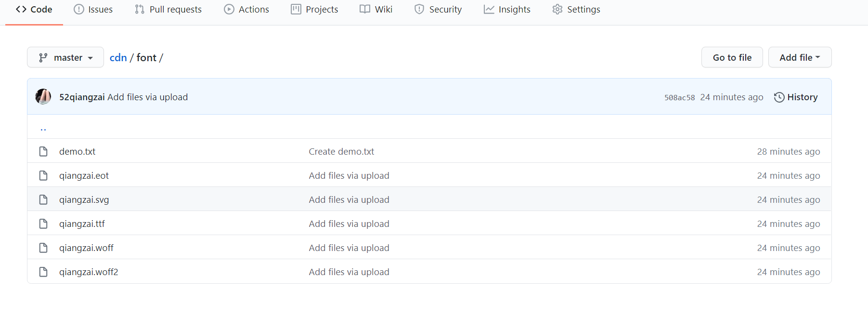Open the Insights tab
868x317 pixels.
pos(507,10)
